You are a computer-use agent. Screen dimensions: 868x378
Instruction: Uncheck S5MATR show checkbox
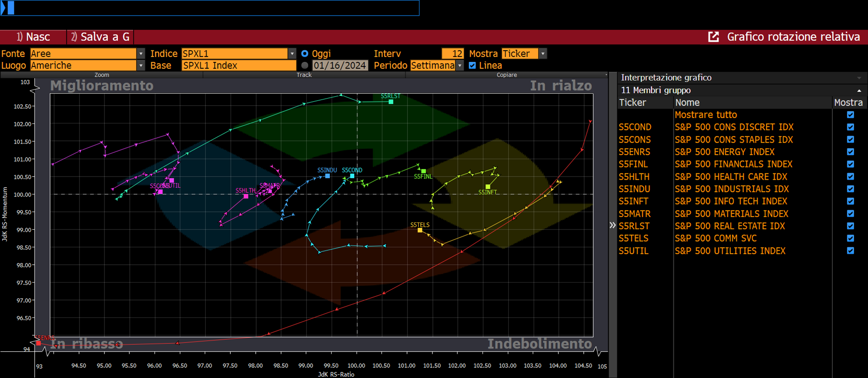[x=851, y=214]
